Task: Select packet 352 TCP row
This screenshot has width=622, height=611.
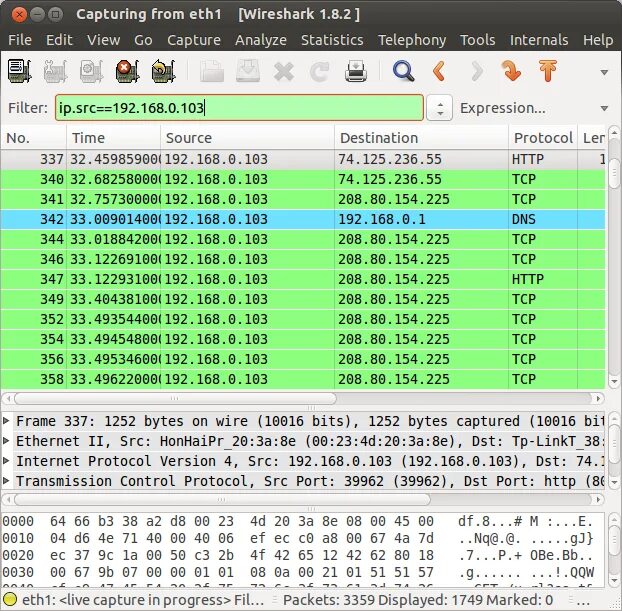Action: (x=303, y=319)
